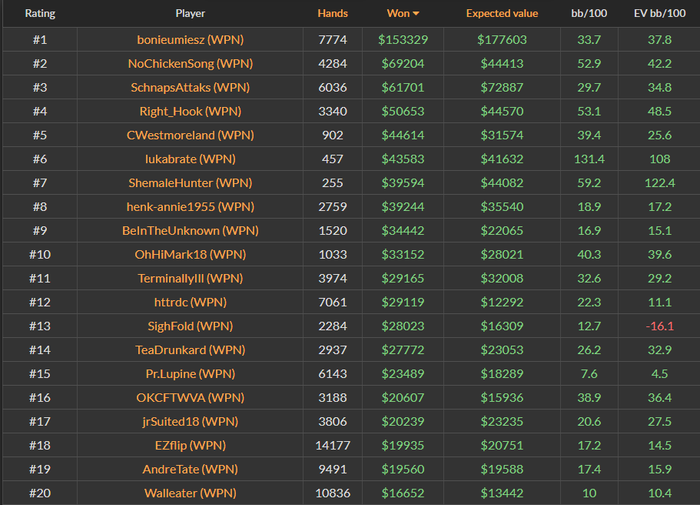View TeaDrunkard (WPN) player details

[190, 350]
